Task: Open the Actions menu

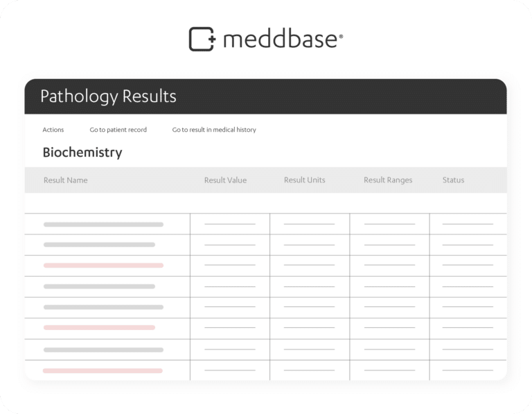Action: [53, 130]
